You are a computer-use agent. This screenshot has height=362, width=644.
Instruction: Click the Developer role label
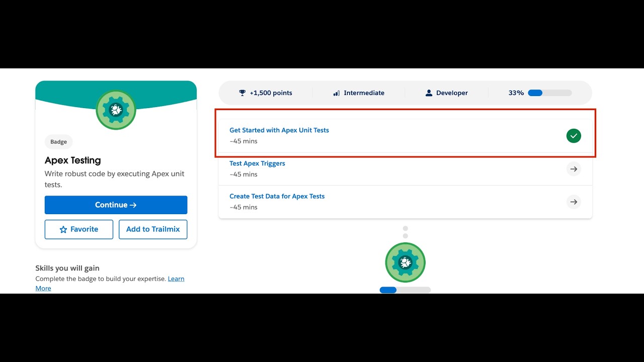[x=452, y=93]
